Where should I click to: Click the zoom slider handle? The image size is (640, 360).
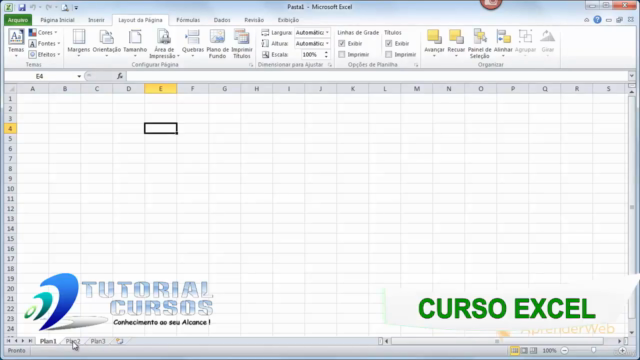pyautogui.click(x=593, y=351)
